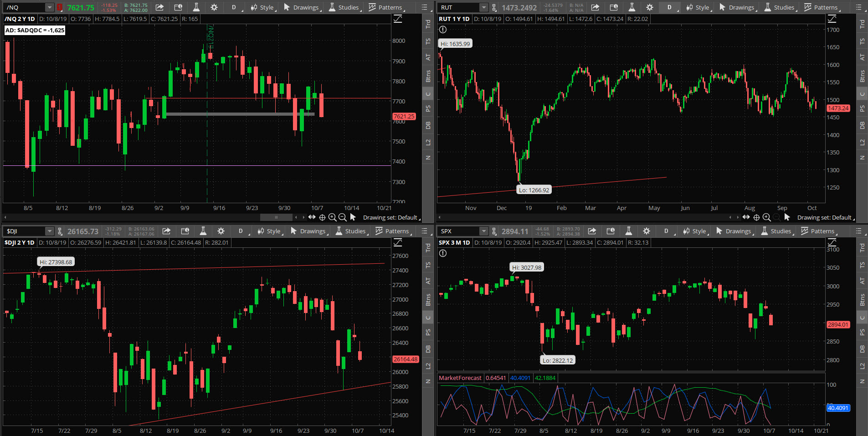
Task: Toggle the N sidebar tab on the SPX chart
Action: tap(862, 381)
